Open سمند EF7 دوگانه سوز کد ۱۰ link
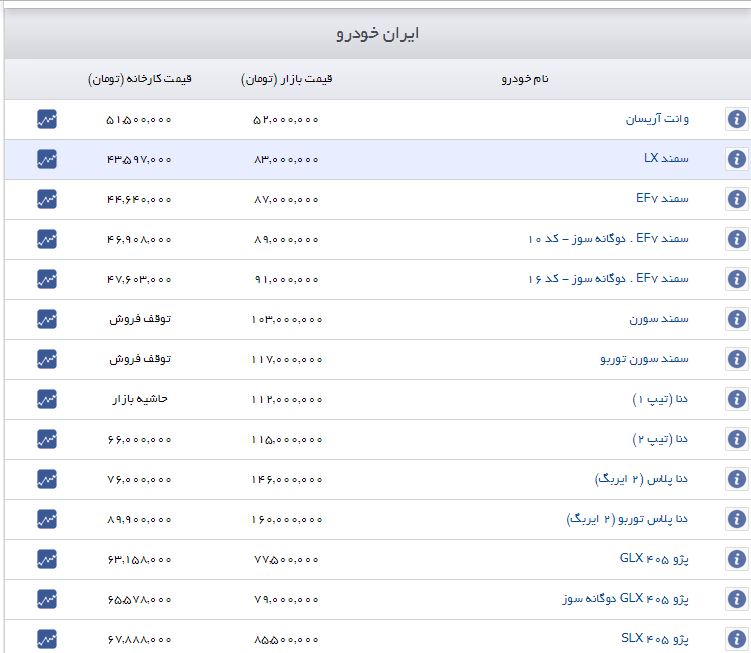This screenshot has height=653, width=751. pyautogui.click(x=608, y=239)
